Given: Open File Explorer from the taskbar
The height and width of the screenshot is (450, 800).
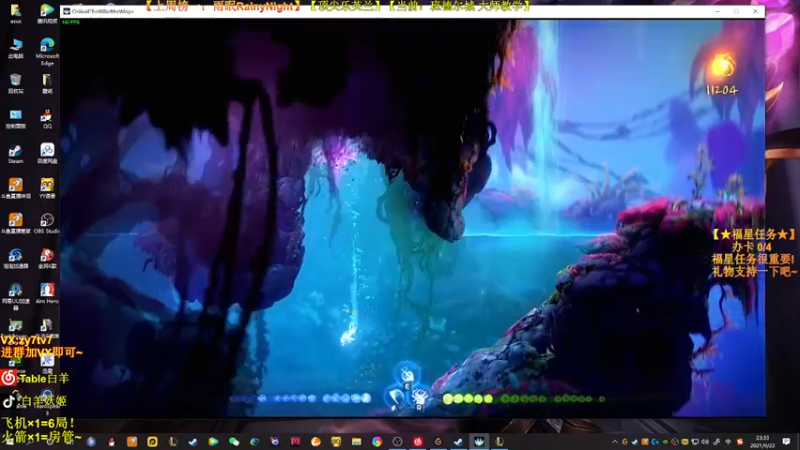Looking at the screenshot, I should [x=356, y=442].
